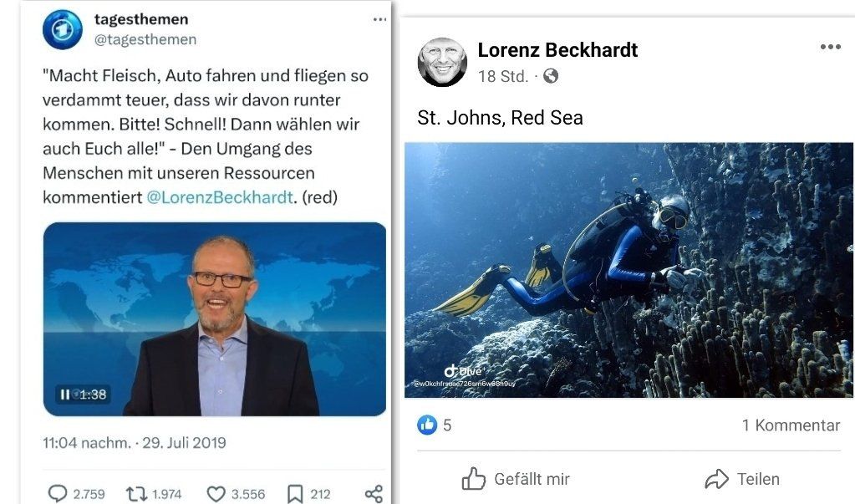This screenshot has width=855, height=504.
Task: Click the Gefällt mir button
Action: (x=517, y=479)
